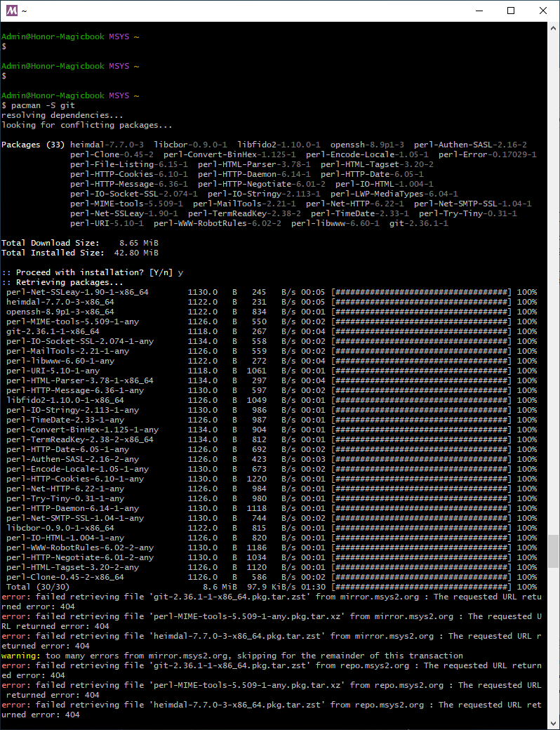This screenshot has height=730, width=560.
Task: Click progress bar of perl-URI-5.10-1-any row
Action: pos(421,371)
